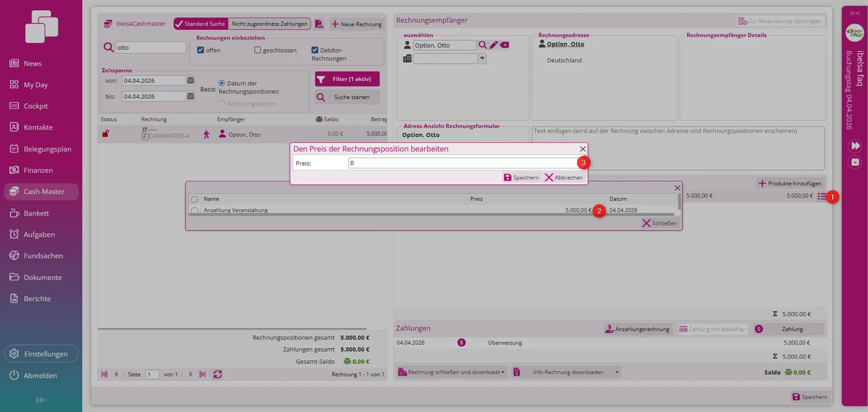This screenshot has width=868, height=412.
Task: Collapse the sidebar with arrow icon
Action: (41, 400)
